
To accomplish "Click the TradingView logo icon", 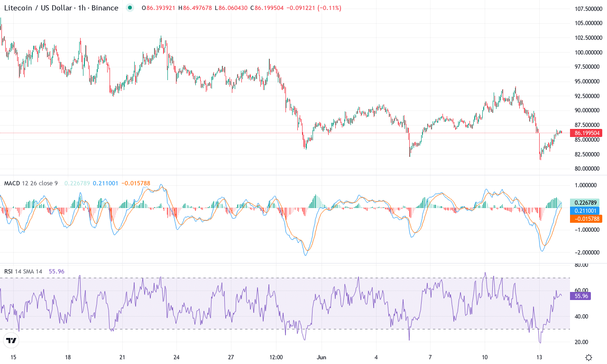I will point(11,340).
